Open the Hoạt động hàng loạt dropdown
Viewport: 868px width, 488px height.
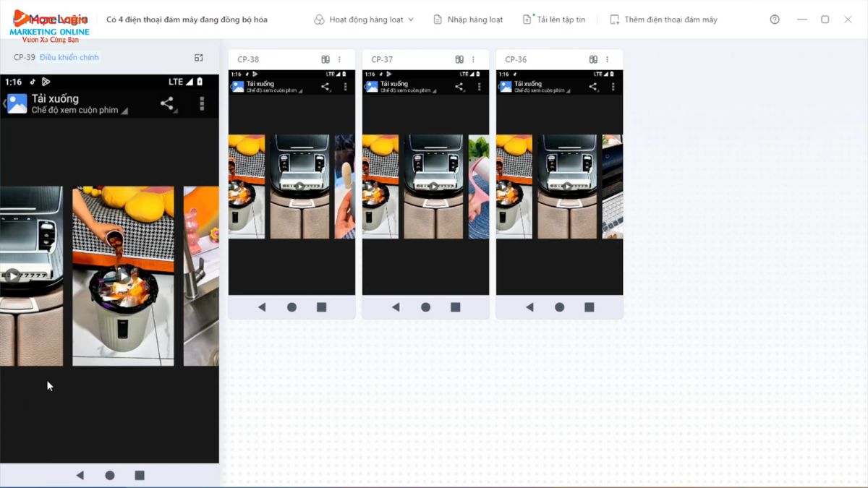click(x=364, y=20)
